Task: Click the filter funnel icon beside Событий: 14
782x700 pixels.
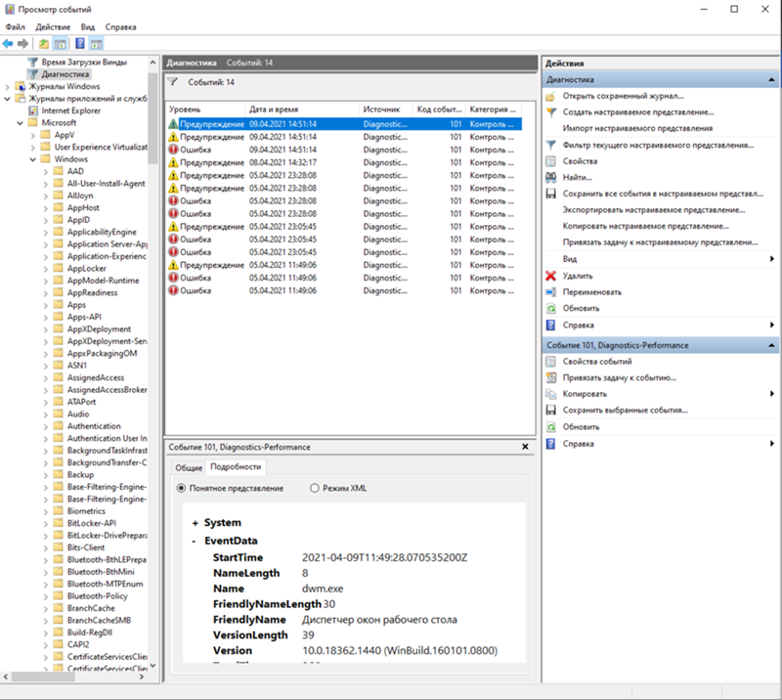Action: coord(173,82)
